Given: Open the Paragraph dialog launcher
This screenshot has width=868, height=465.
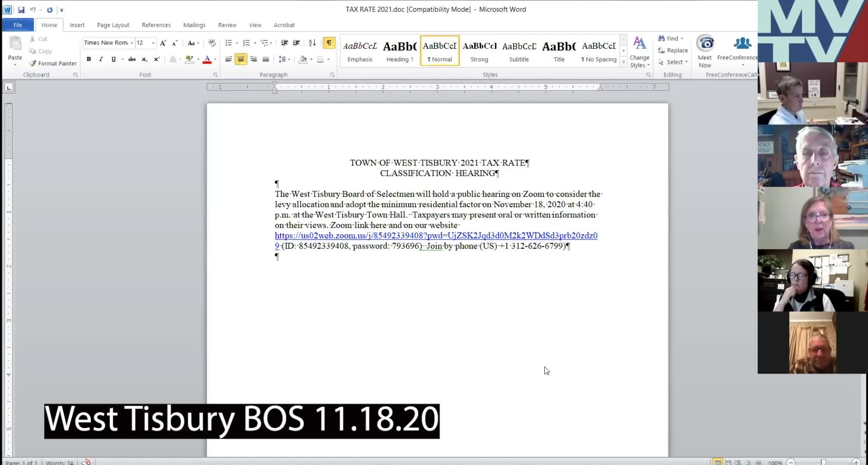Looking at the screenshot, I should 332,75.
